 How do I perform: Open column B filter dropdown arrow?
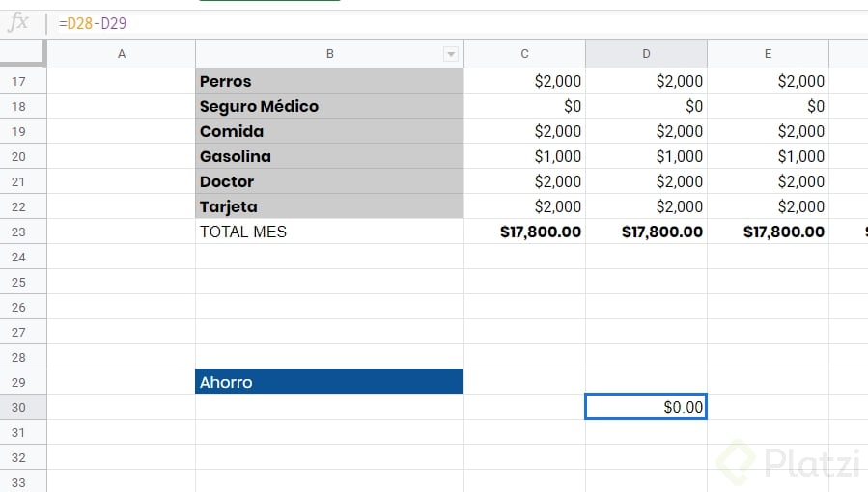[x=451, y=54]
